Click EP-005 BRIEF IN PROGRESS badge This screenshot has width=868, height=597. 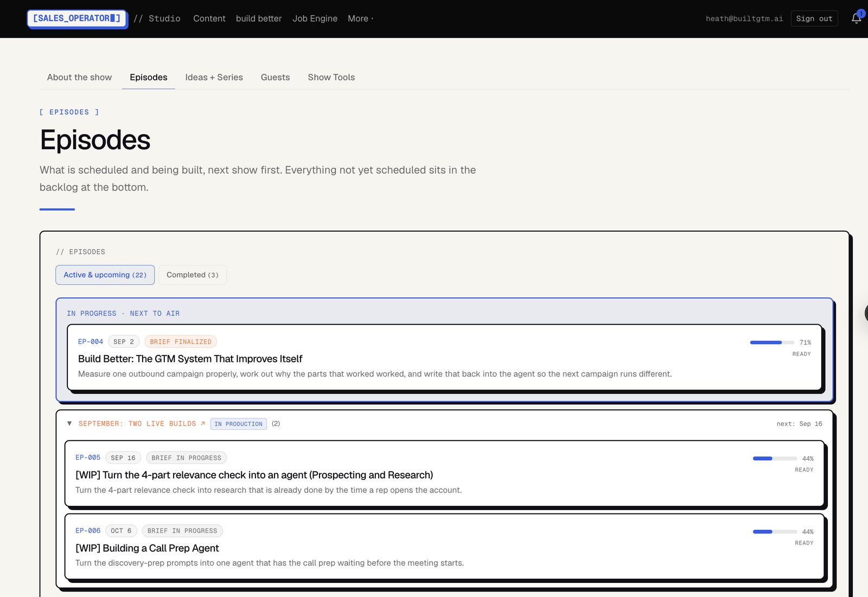pos(187,458)
